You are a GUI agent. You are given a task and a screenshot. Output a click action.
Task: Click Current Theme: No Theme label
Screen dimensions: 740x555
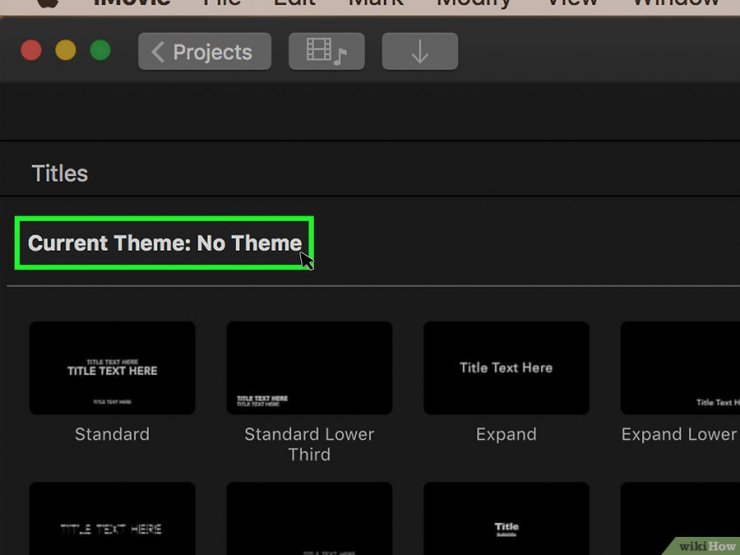[x=164, y=243]
